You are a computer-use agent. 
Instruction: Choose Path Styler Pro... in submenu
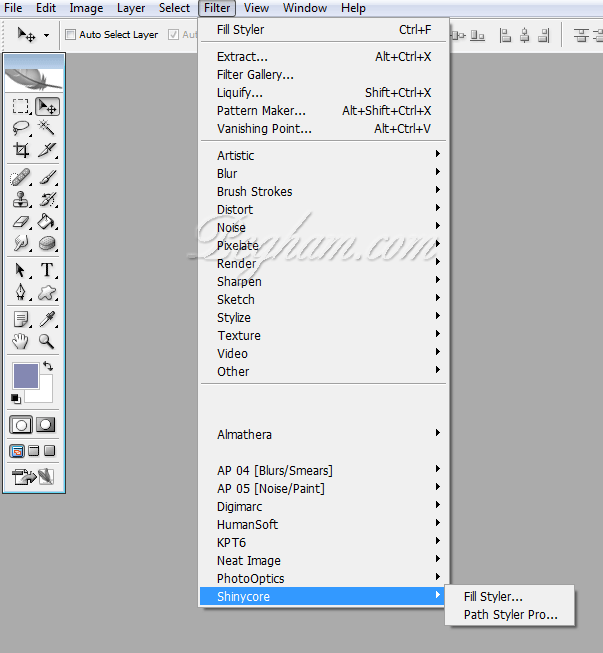(510, 614)
